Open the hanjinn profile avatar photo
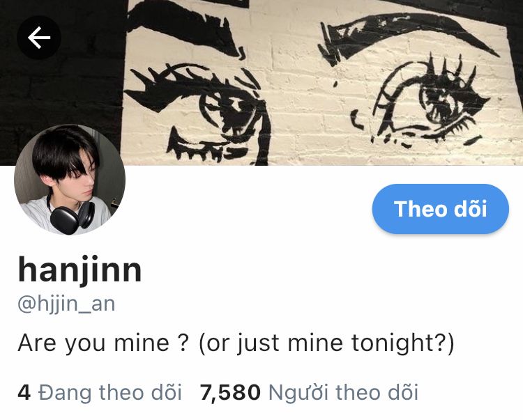 [x=70, y=180]
